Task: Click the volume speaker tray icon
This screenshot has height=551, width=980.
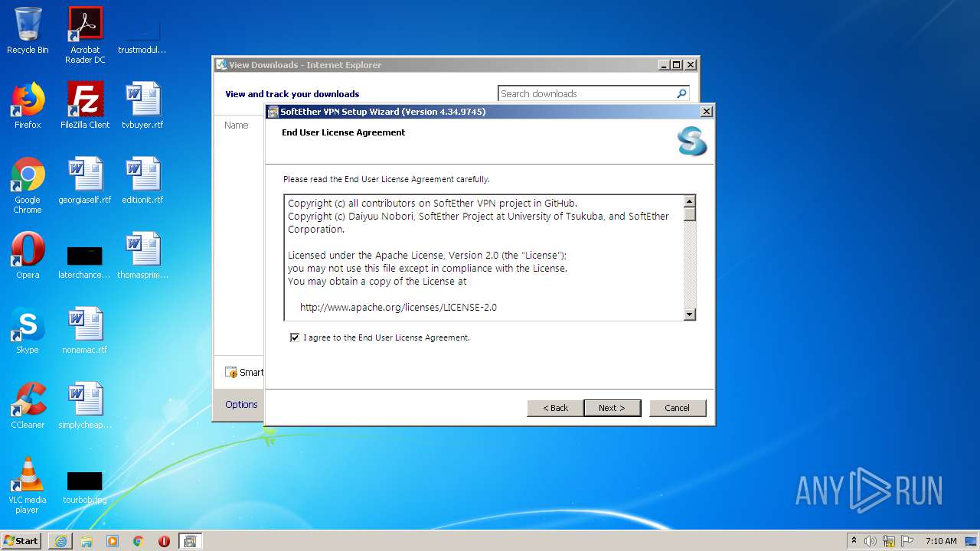Action: click(x=871, y=541)
